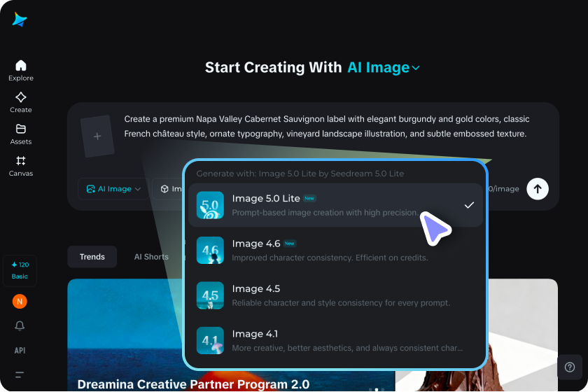Click the Dreamina logo icon
This screenshot has width=588, height=392.
(20, 20)
